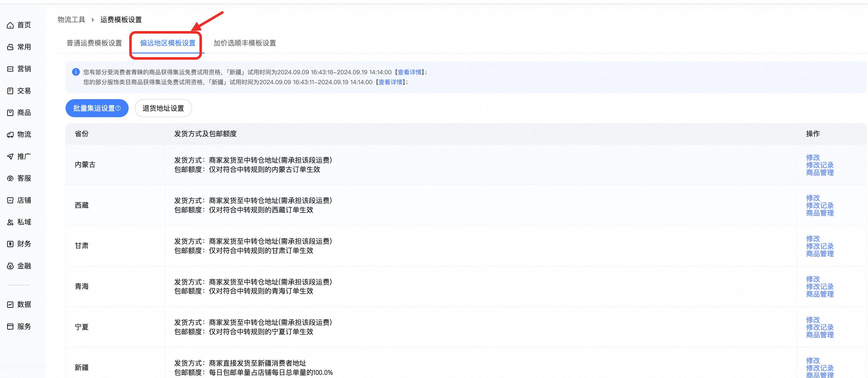Open 修改记录 for 西藏 row
The image size is (868, 378).
(x=820, y=205)
